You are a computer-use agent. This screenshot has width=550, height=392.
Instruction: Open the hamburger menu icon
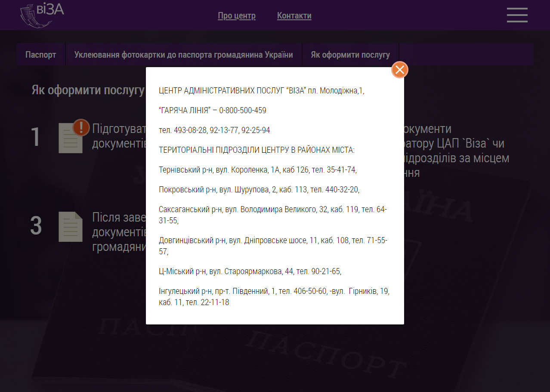517,15
